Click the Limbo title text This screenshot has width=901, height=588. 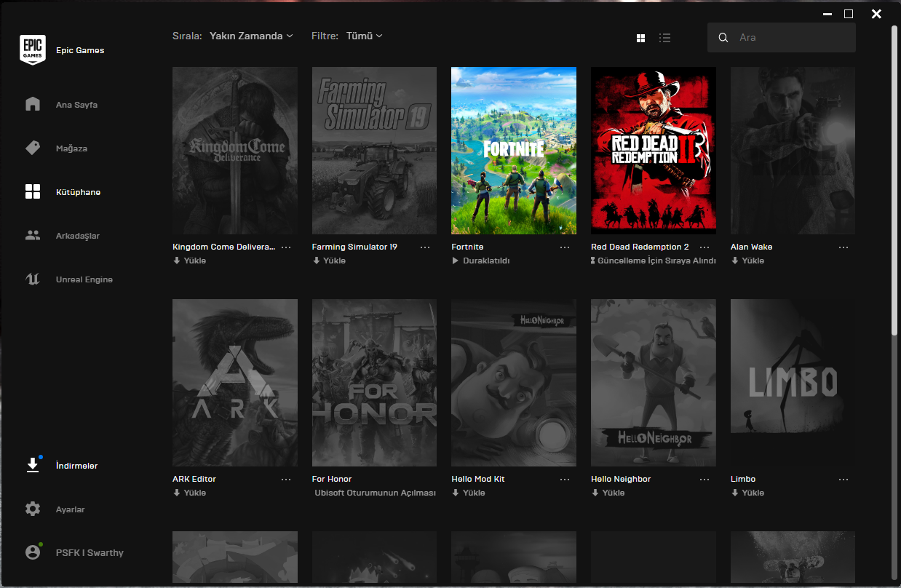743,480
